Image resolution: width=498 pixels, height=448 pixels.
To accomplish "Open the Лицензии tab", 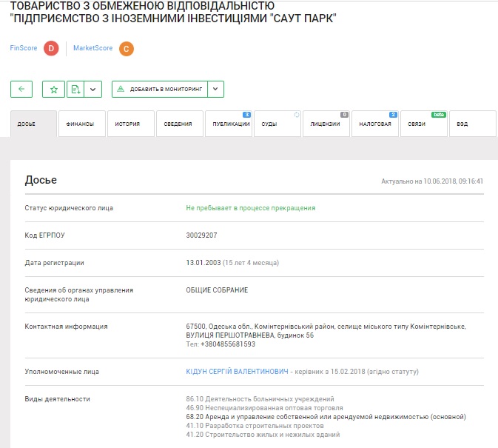I will 325,124.
